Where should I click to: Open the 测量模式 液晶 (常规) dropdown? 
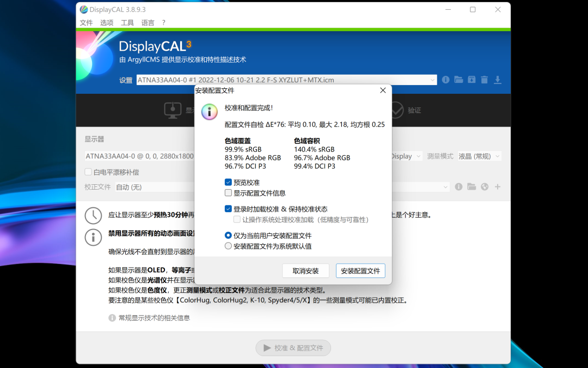point(479,156)
